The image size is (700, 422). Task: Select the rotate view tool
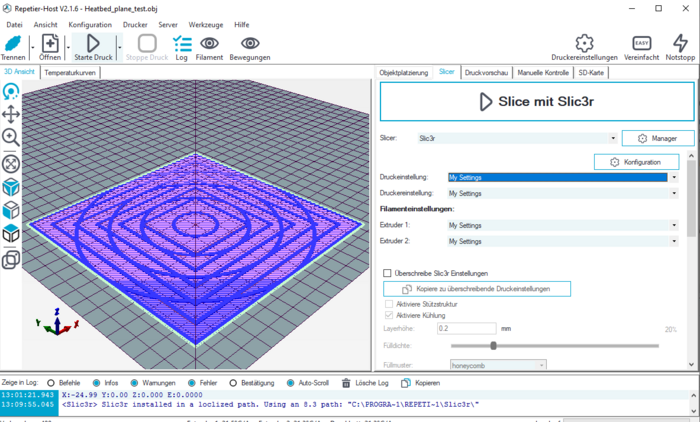[x=11, y=90]
